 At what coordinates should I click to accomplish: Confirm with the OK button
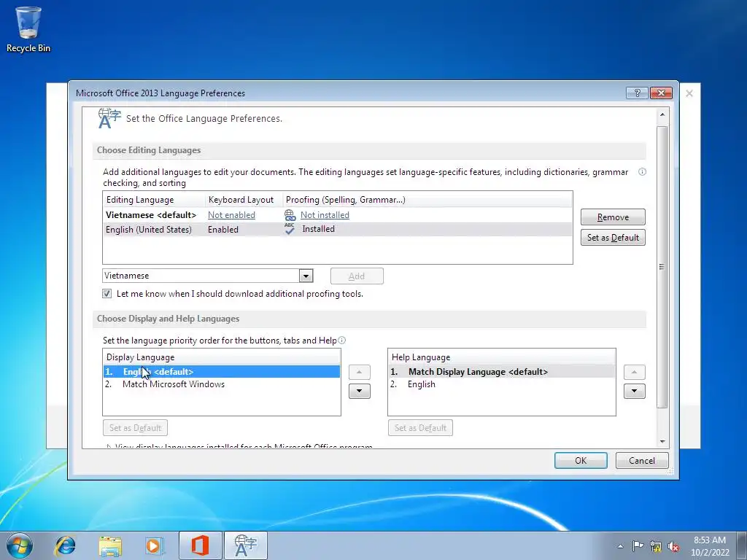point(581,461)
